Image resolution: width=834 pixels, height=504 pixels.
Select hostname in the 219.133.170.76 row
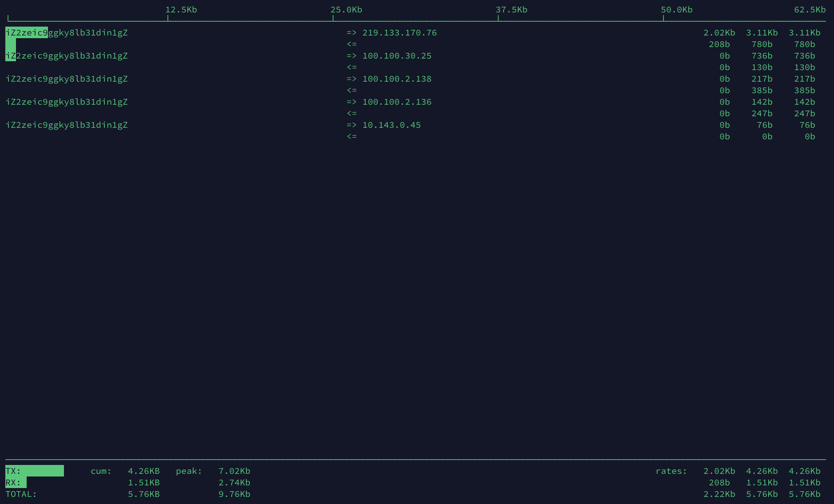click(x=67, y=33)
